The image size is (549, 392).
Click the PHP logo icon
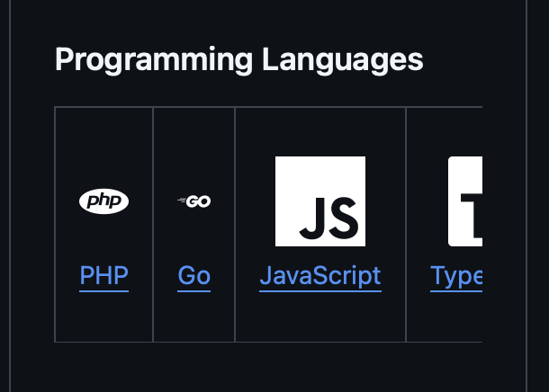pyautogui.click(x=104, y=201)
